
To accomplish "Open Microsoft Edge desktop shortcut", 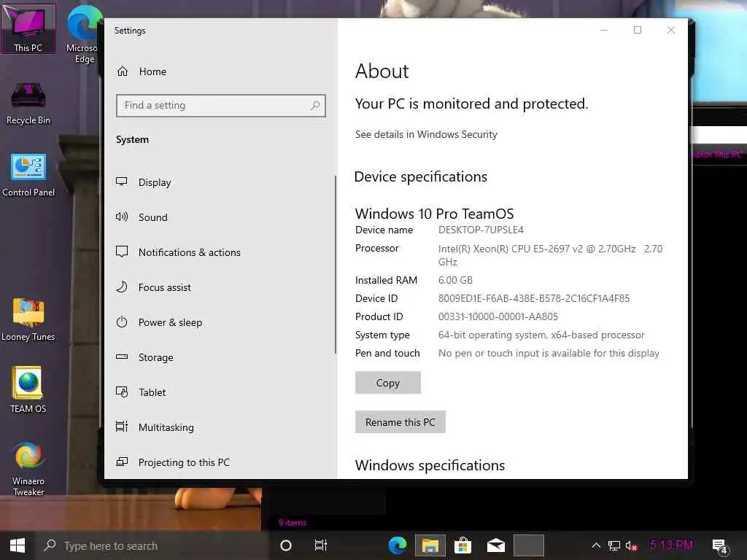I will click(83, 34).
